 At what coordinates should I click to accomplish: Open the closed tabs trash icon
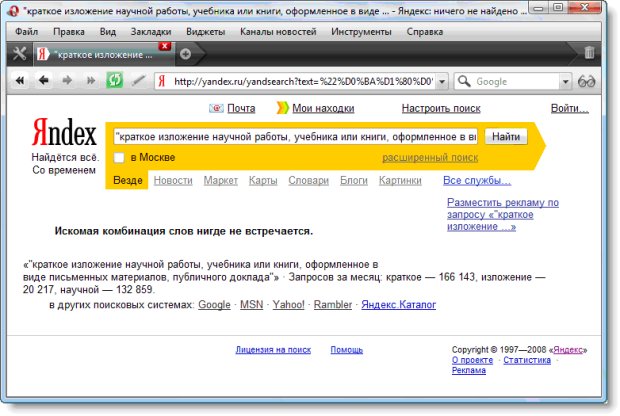pyautogui.click(x=589, y=53)
